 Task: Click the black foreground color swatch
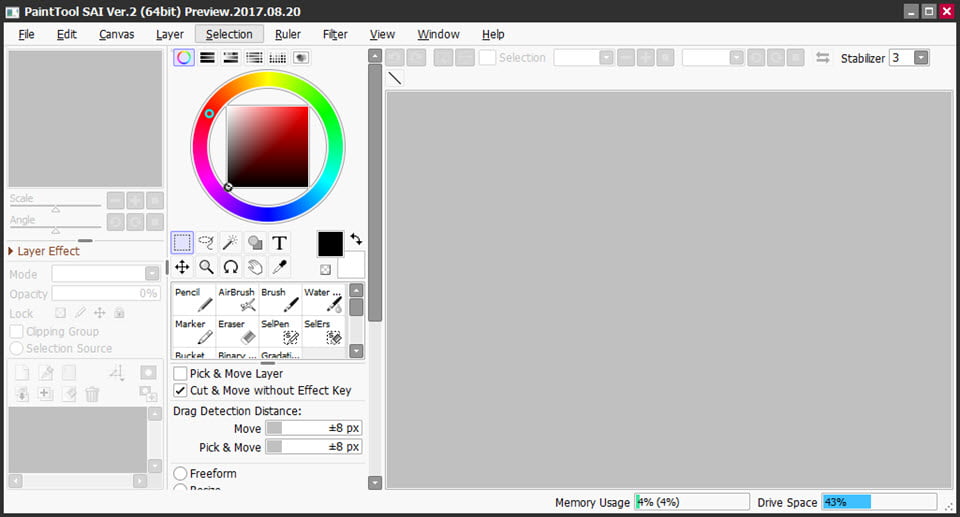click(x=330, y=244)
